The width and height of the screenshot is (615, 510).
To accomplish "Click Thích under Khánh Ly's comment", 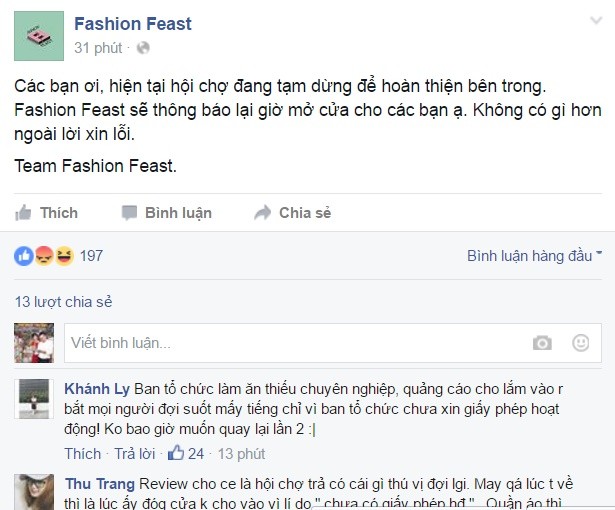I will (83, 453).
